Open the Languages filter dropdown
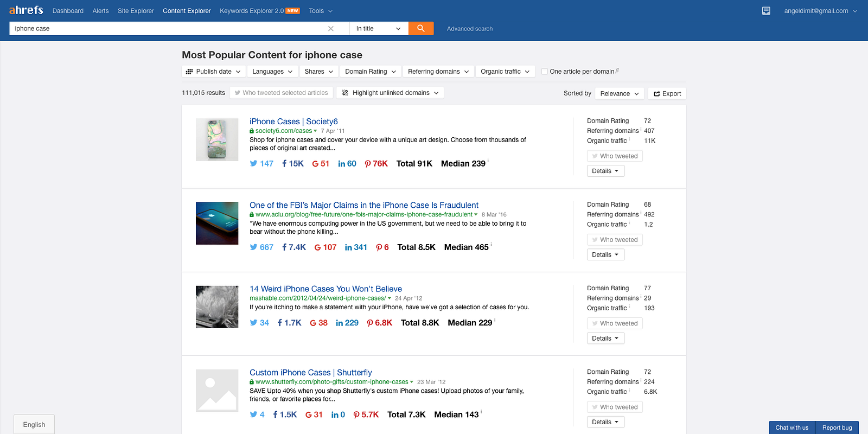Image resolution: width=868 pixels, height=434 pixels. click(273, 72)
